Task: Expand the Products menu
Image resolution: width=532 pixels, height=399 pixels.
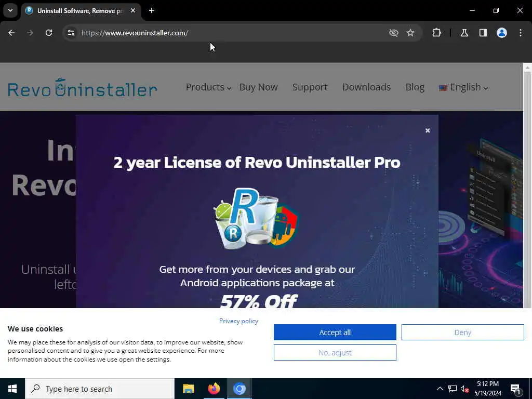Action: (x=208, y=87)
